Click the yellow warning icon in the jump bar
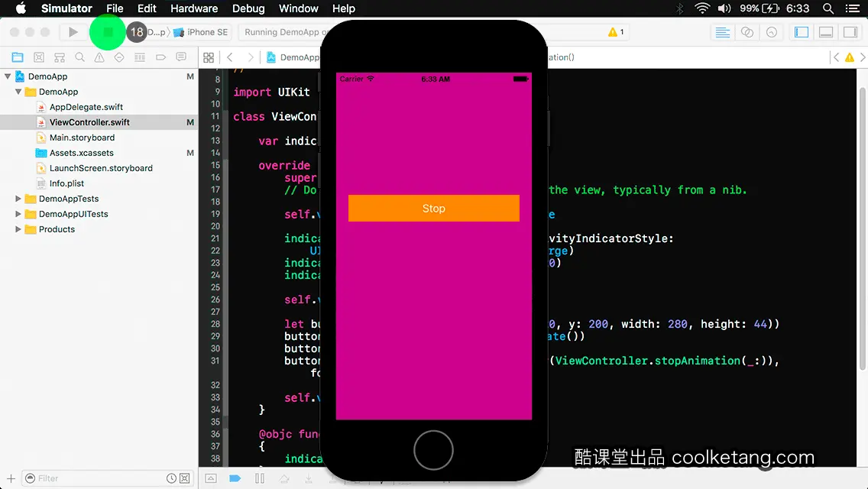The width and height of the screenshot is (868, 489). (x=849, y=57)
